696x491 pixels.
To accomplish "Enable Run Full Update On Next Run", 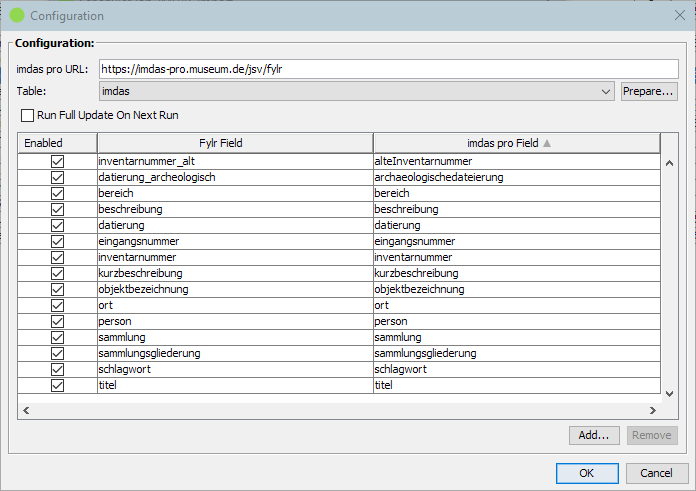I will pyautogui.click(x=28, y=115).
